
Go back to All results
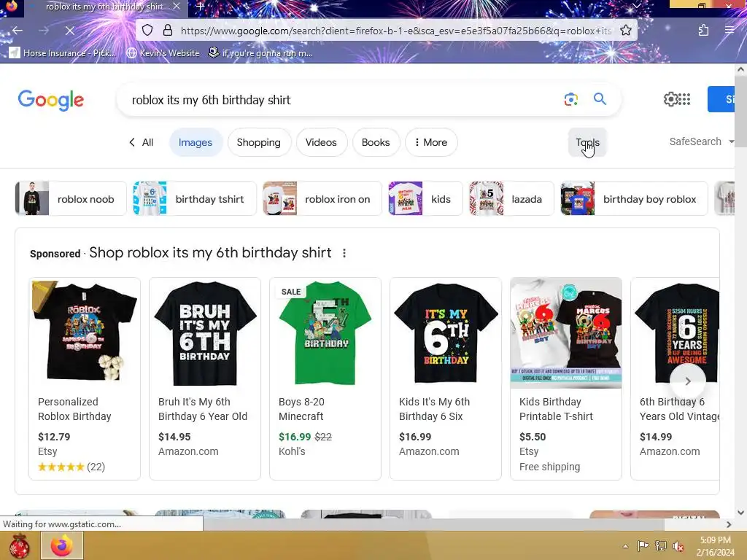pyautogui.click(x=141, y=142)
